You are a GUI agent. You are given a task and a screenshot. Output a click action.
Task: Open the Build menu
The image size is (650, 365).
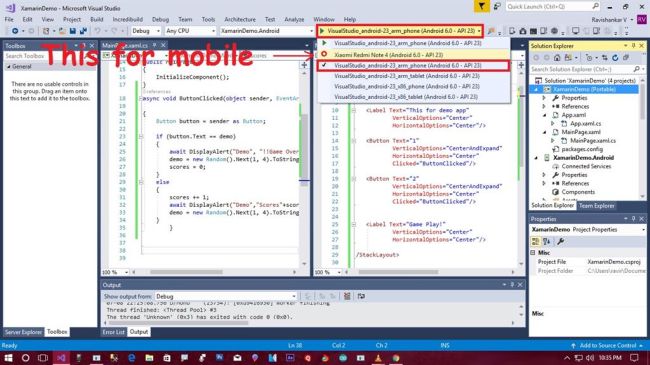pyautogui.click(x=97, y=19)
